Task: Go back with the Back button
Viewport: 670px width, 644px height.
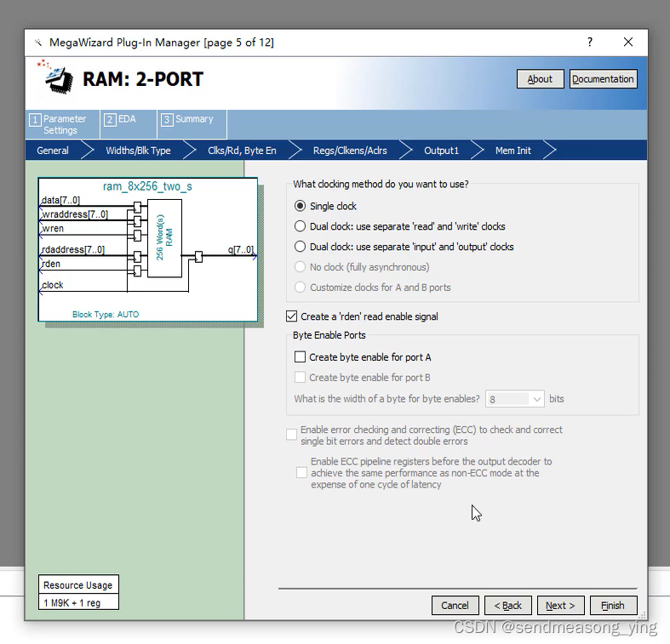Action: [508, 605]
